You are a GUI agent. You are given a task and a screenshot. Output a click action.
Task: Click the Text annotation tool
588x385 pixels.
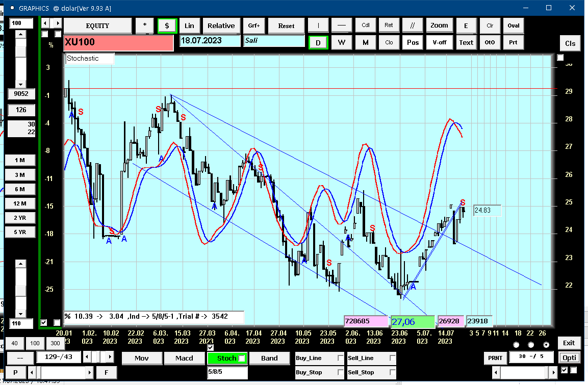point(466,42)
